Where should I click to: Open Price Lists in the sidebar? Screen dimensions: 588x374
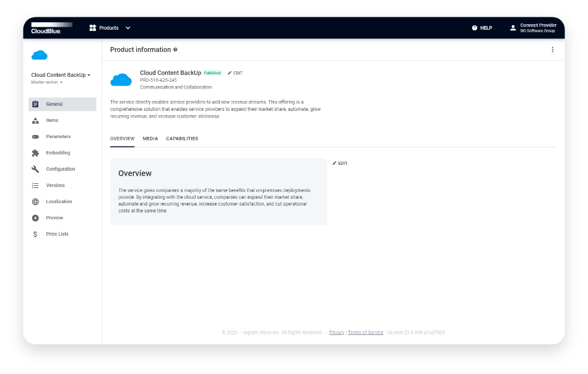pos(57,234)
